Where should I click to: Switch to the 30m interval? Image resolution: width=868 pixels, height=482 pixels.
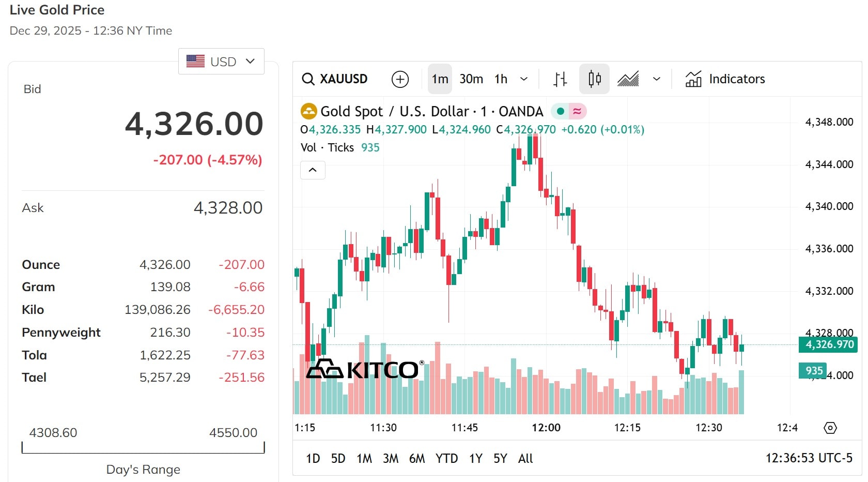[x=471, y=79]
